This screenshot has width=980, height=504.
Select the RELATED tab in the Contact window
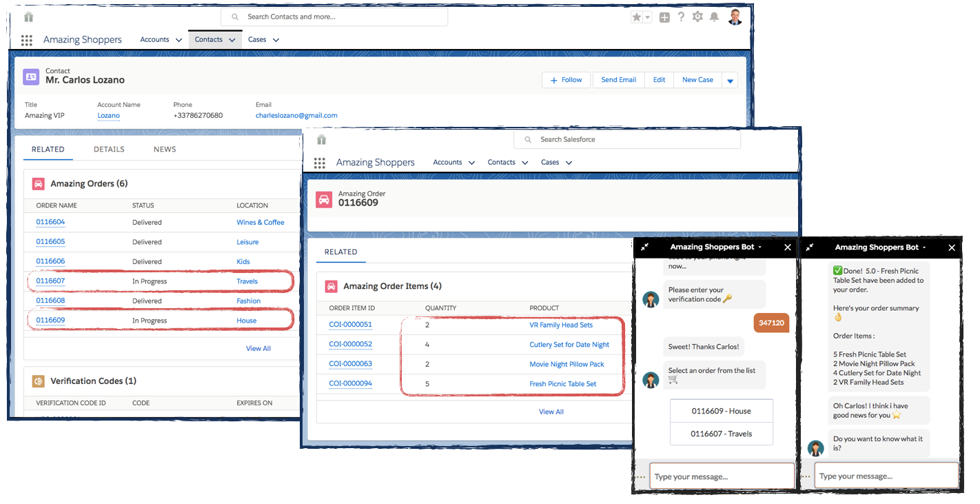pyautogui.click(x=48, y=150)
